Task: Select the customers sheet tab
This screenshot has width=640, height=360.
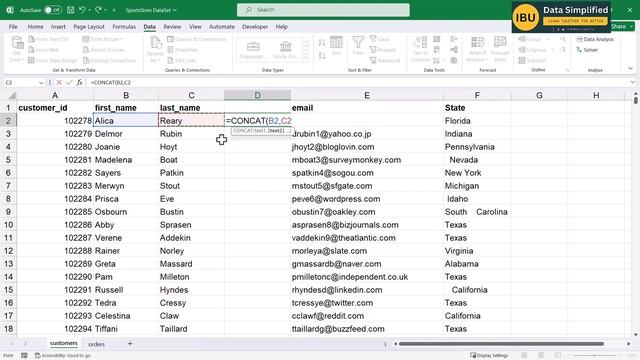Action: 63,344
